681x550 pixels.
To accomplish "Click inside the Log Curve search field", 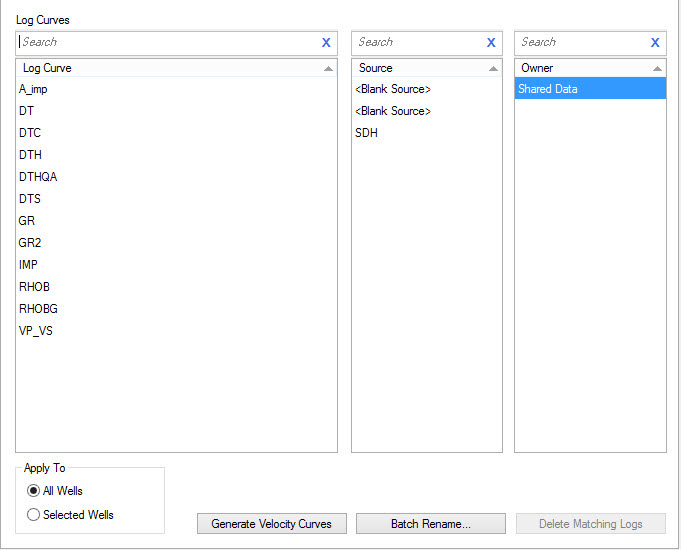I will point(165,43).
